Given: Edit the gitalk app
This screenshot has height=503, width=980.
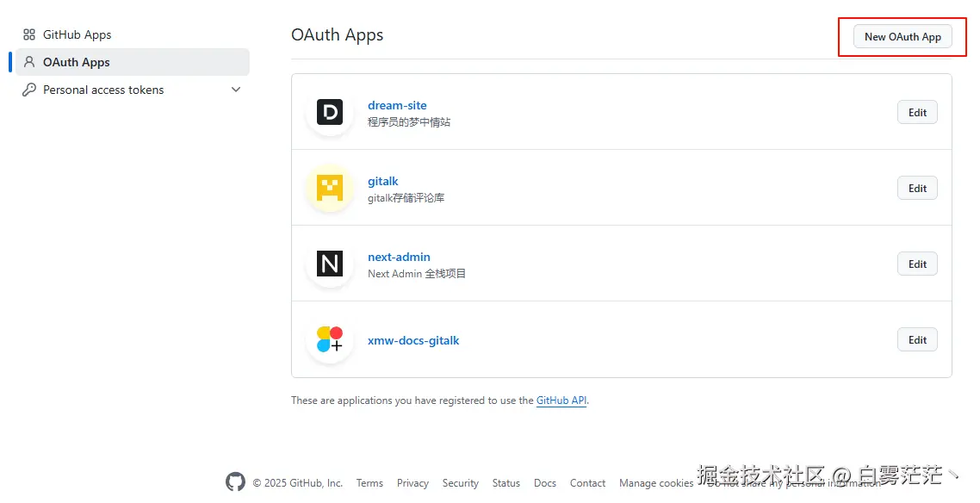Looking at the screenshot, I should pyautogui.click(x=917, y=188).
